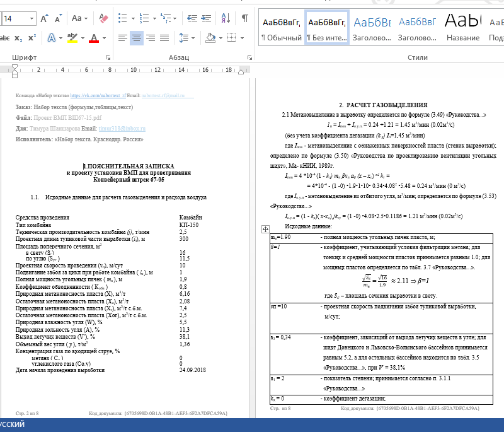Screen dimensions: 504x432
Task: Open the bullets list button
Action: click(122, 18)
